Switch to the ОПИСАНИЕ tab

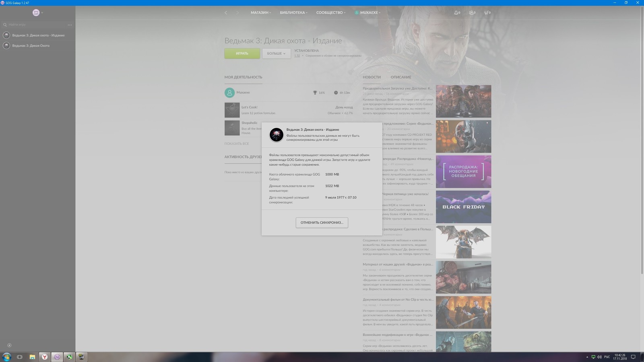[x=401, y=77]
